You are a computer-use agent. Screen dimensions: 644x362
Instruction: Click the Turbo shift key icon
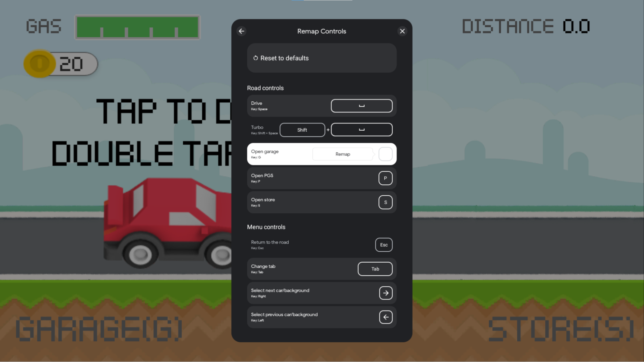302,129
